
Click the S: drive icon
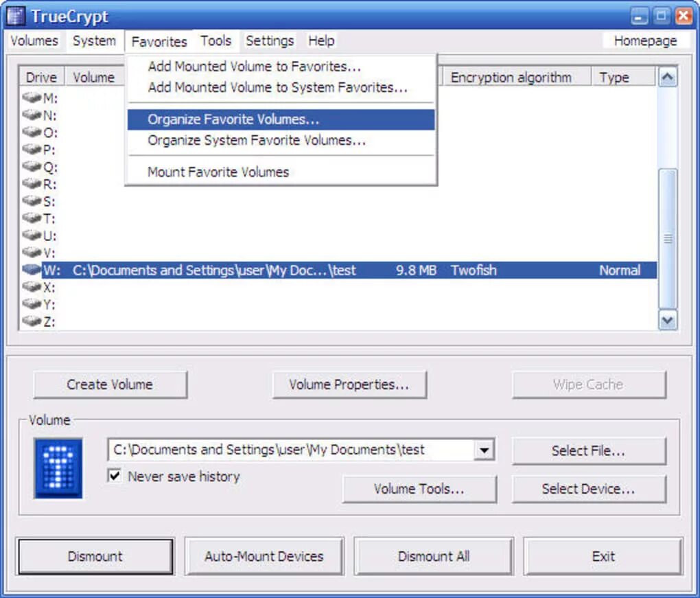pyautogui.click(x=32, y=200)
